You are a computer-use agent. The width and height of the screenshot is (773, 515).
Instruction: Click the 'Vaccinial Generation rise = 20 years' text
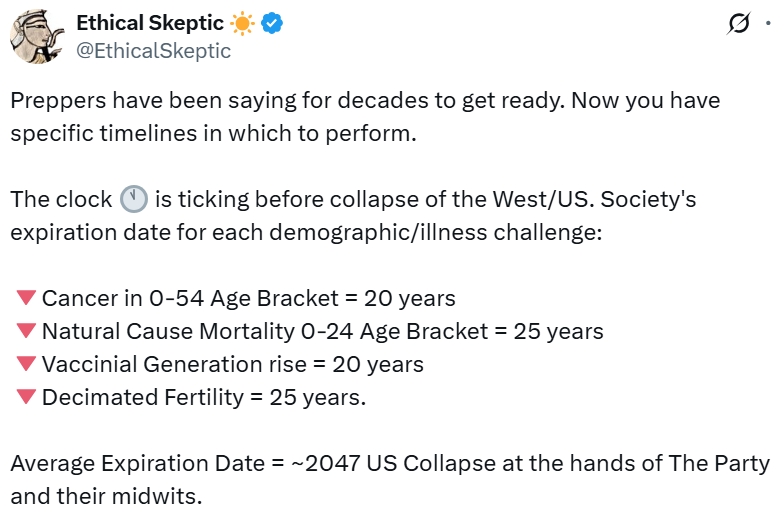pos(232,364)
